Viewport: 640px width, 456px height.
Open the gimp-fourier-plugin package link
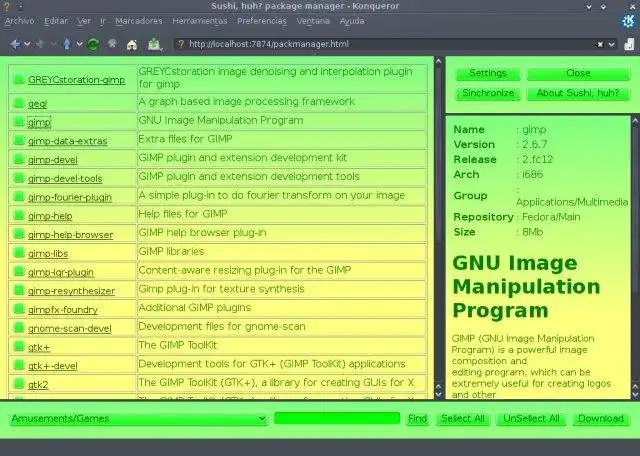click(70, 198)
